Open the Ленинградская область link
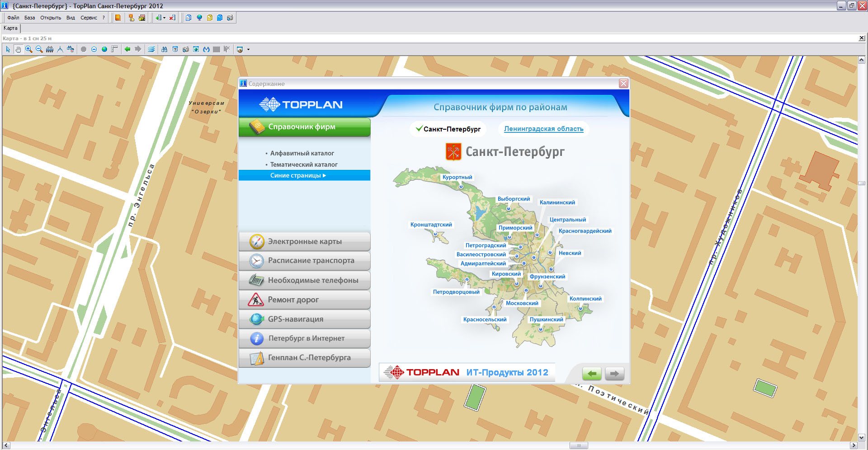Image resolution: width=868 pixels, height=450 pixels. pyautogui.click(x=543, y=129)
